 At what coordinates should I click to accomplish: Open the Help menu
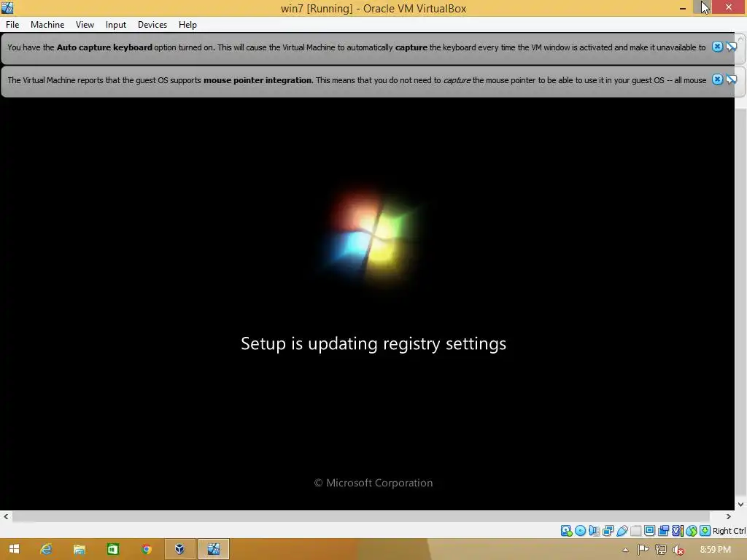click(187, 25)
